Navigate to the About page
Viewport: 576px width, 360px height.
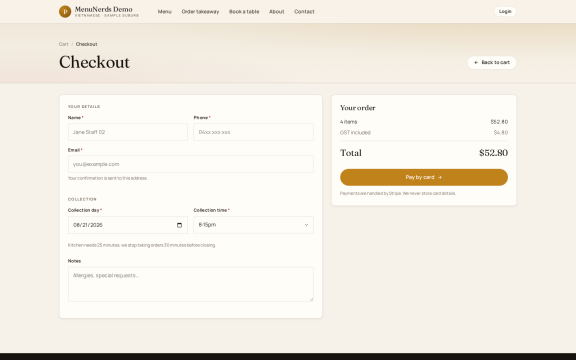coord(277,12)
